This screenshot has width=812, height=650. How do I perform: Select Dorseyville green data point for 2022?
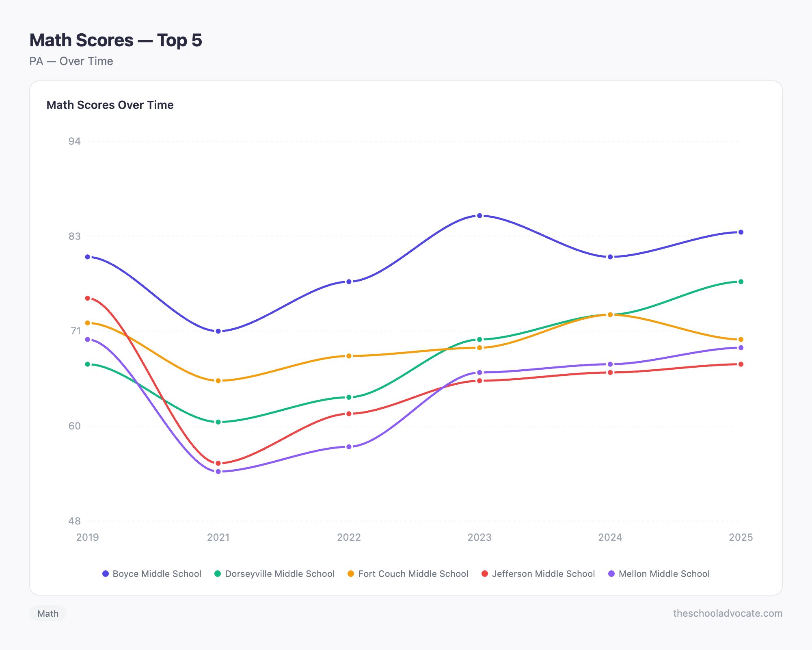[349, 397]
